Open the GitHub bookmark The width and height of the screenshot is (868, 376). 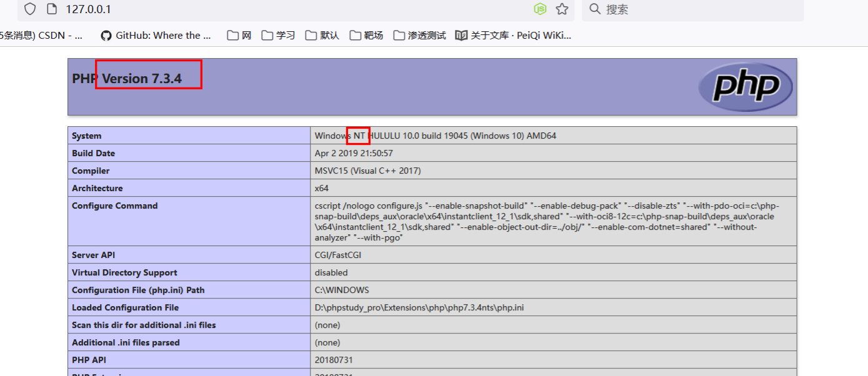pos(155,35)
